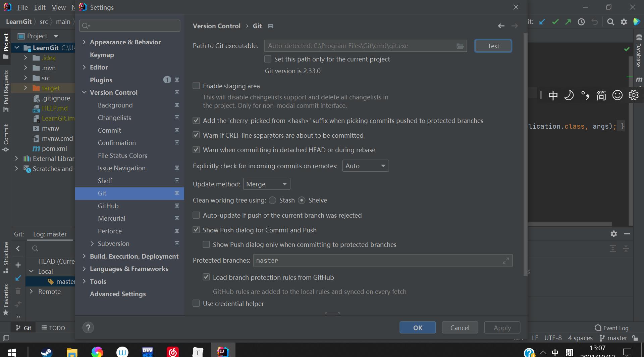The height and width of the screenshot is (357, 644).
Task: Open the Structure tool window
Action: tap(6, 258)
